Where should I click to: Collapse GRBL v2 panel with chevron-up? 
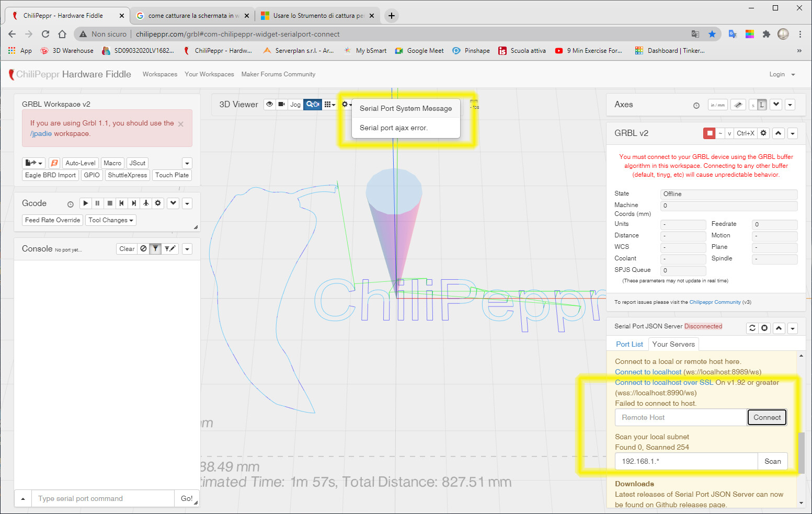click(779, 133)
